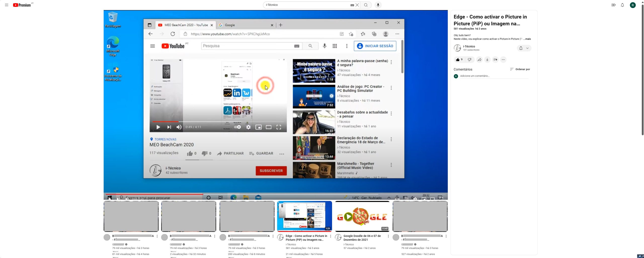Open the Edge Picture in Picture video thumbnail
This screenshot has height=258, width=644.
point(304,216)
